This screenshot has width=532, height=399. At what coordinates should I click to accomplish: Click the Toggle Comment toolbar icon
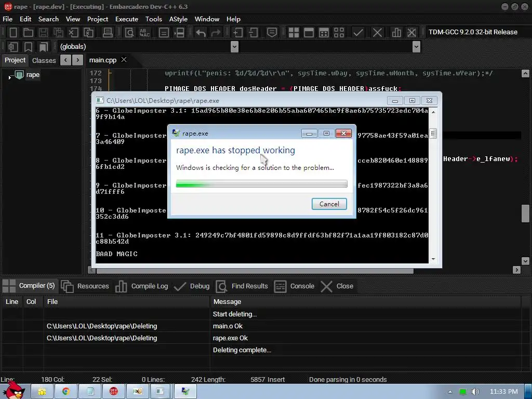click(x=272, y=33)
